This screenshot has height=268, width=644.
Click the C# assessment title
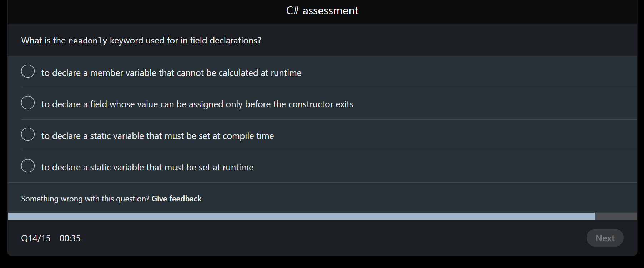pos(322,10)
